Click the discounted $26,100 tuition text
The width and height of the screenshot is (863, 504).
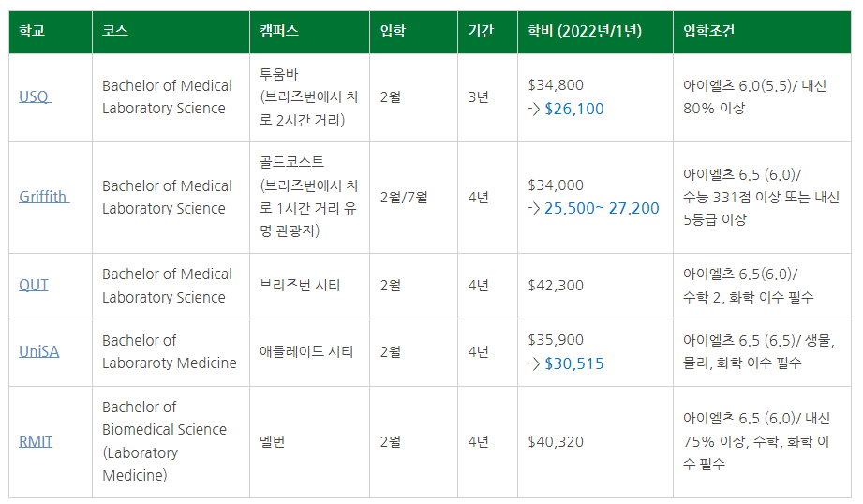click(x=574, y=109)
